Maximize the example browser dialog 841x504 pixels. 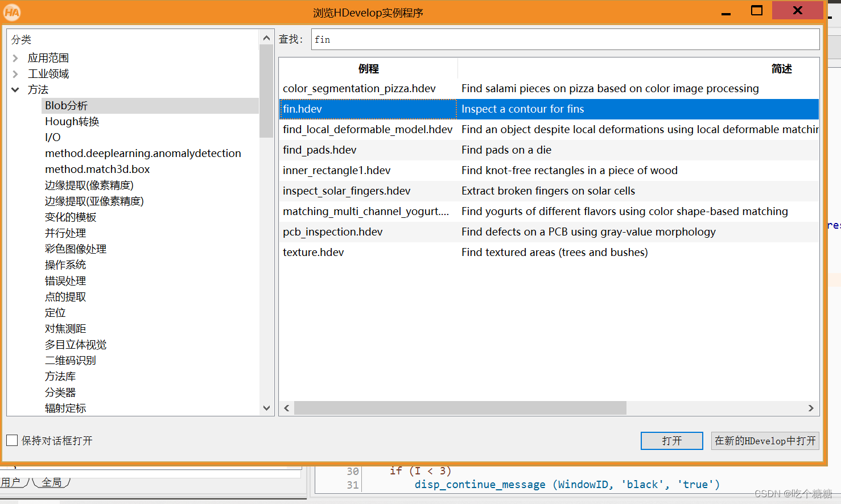(x=757, y=11)
